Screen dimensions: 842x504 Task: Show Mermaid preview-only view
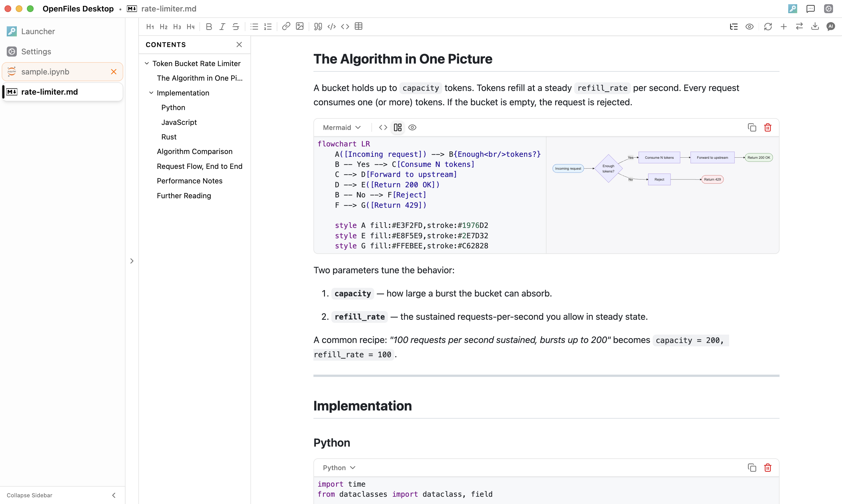(412, 127)
